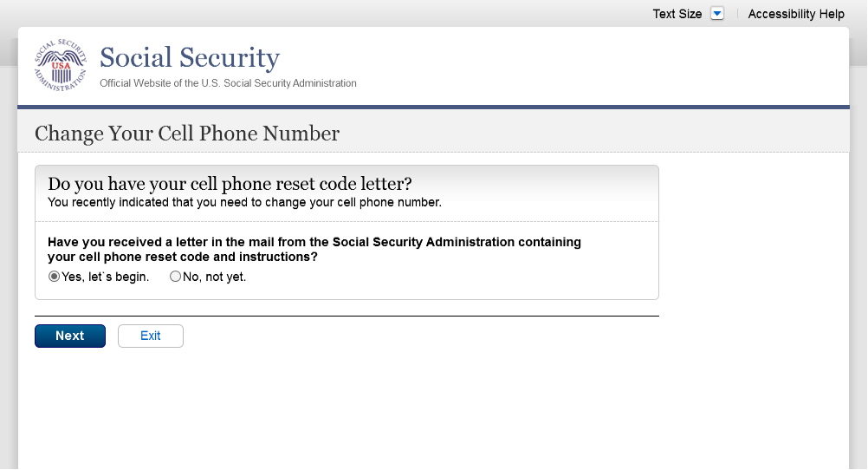Click the separator between Text Size and Accessibility Help
Viewport: 868px width, 470px height.
(x=737, y=14)
